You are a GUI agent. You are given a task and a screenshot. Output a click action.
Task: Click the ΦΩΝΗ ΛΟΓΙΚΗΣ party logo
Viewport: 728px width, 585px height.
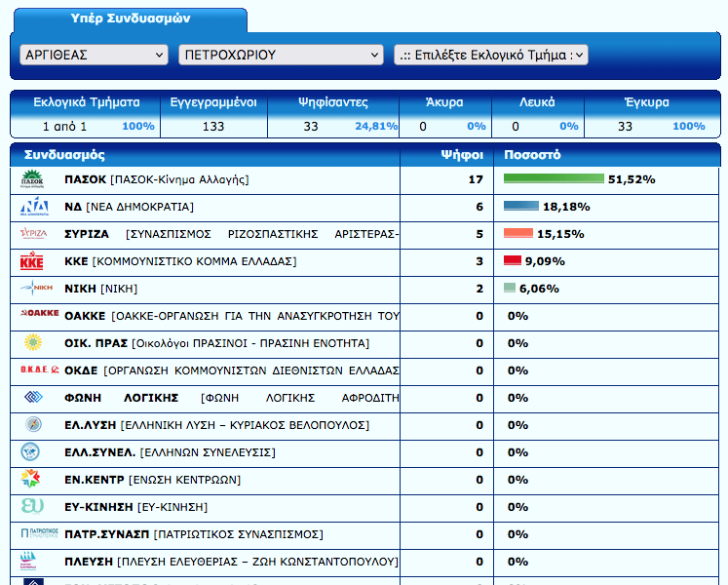[x=33, y=398]
